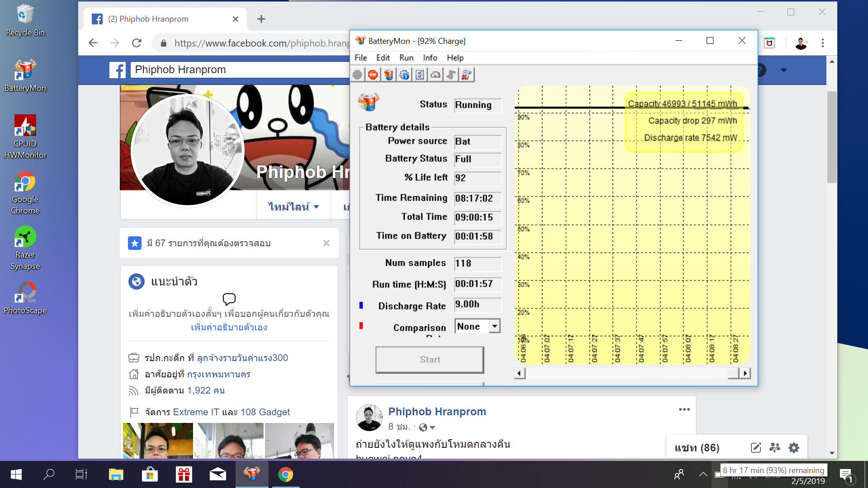Open the Info menu in BatteryMon
This screenshot has width=868, height=488.
(x=430, y=57)
